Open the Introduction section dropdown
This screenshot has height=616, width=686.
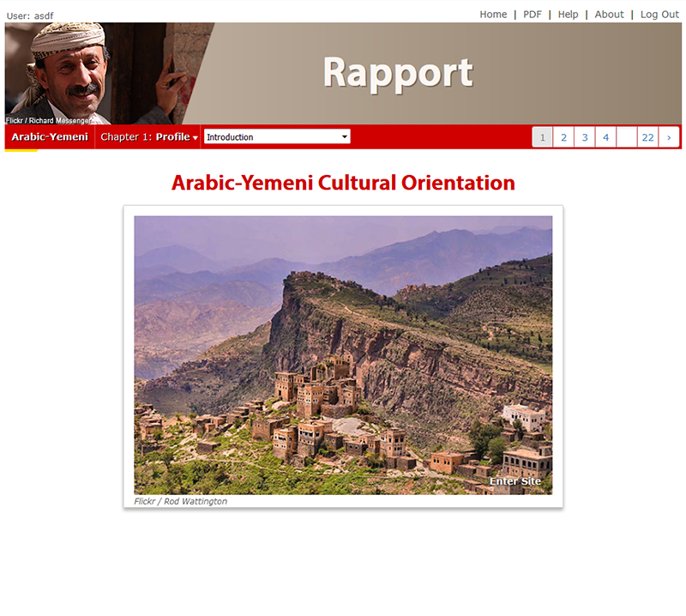(x=277, y=137)
